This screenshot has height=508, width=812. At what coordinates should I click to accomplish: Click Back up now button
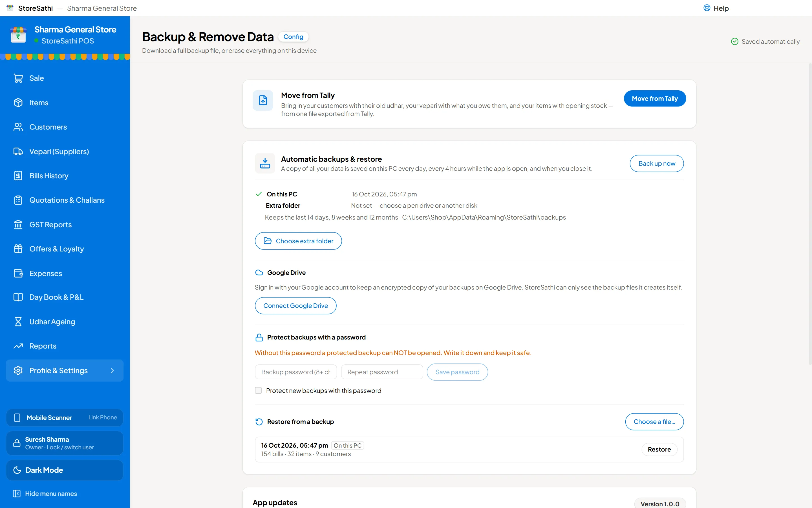point(657,163)
